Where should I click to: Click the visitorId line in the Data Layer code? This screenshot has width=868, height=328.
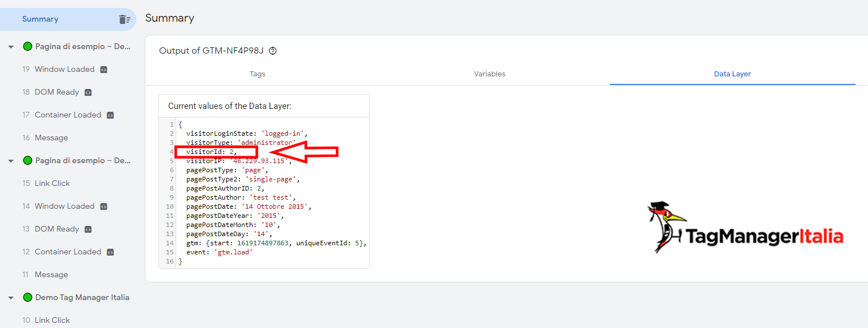tap(211, 152)
